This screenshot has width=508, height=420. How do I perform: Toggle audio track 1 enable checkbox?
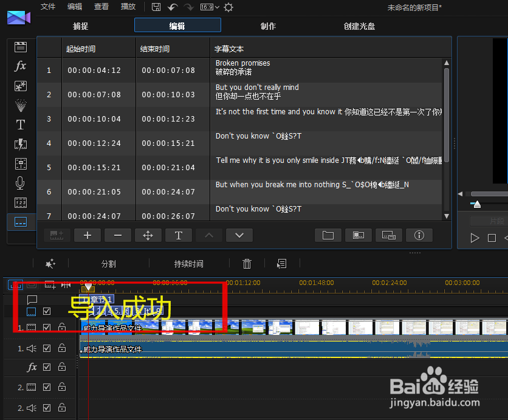(x=47, y=348)
